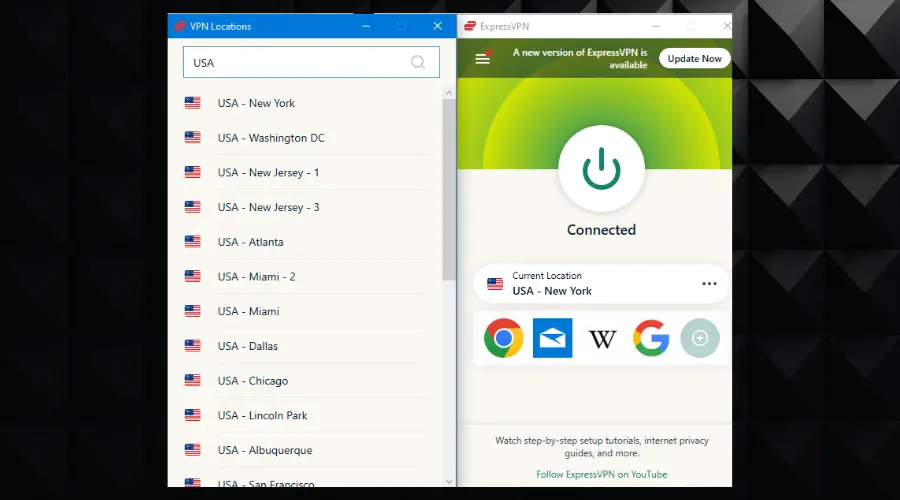Select USA - Washington DC location
Screen dimensions: 900x500
pos(306,138)
